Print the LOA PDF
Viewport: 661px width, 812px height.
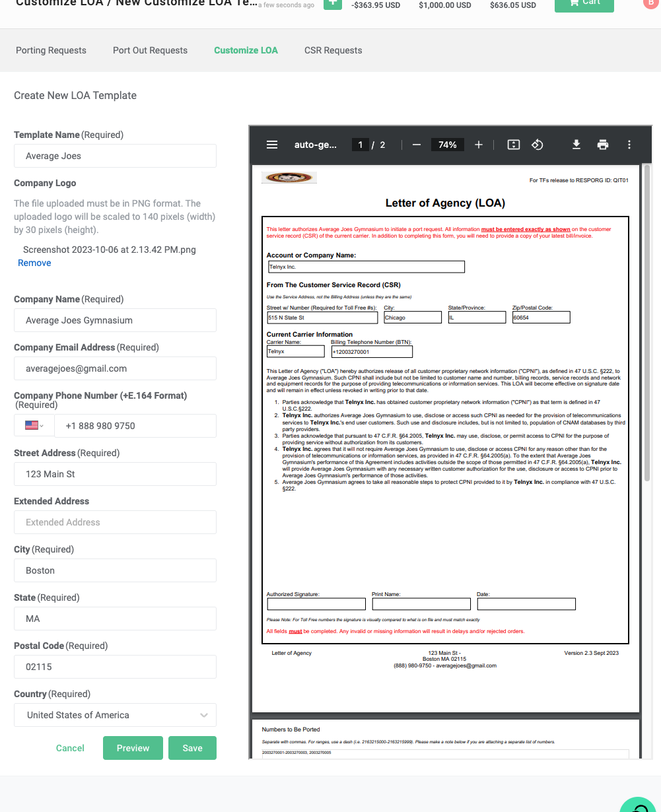[x=603, y=145]
